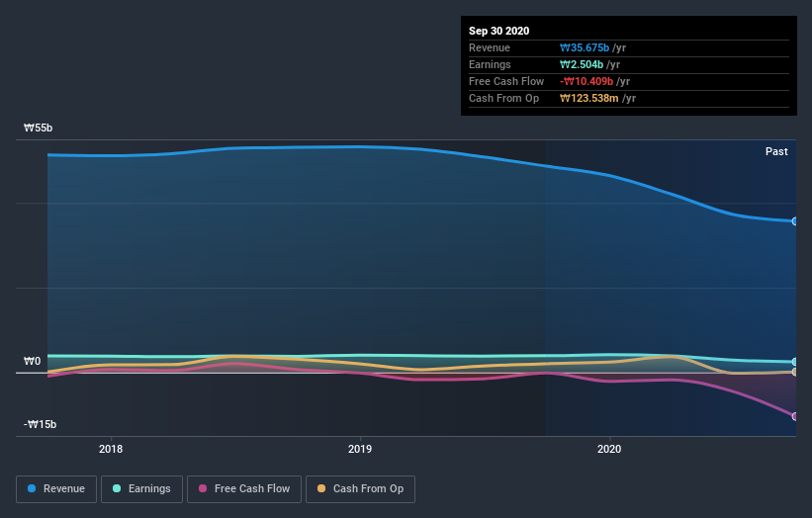This screenshot has height=518, width=812.
Task: Click the Cash From Op label in tooltip
Action: [503, 98]
